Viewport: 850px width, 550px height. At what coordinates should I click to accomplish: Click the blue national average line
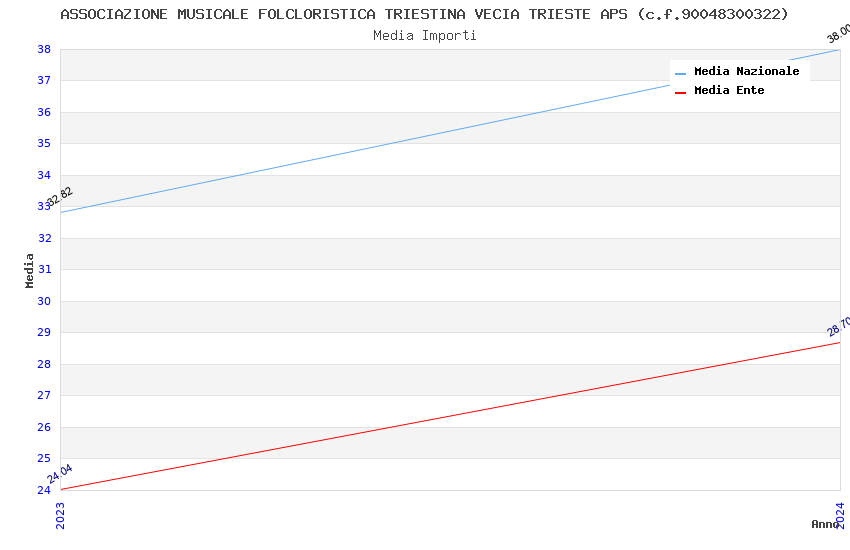click(450, 130)
